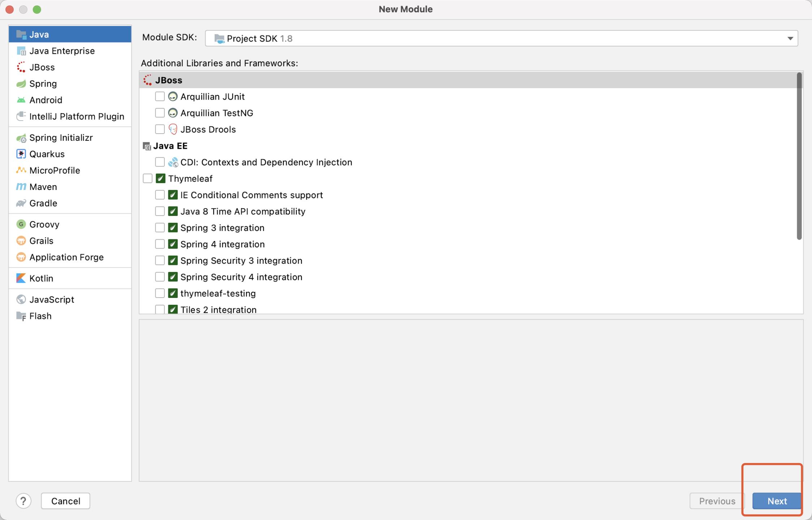
Task: Click the Java EE group header text
Action: [x=170, y=146]
